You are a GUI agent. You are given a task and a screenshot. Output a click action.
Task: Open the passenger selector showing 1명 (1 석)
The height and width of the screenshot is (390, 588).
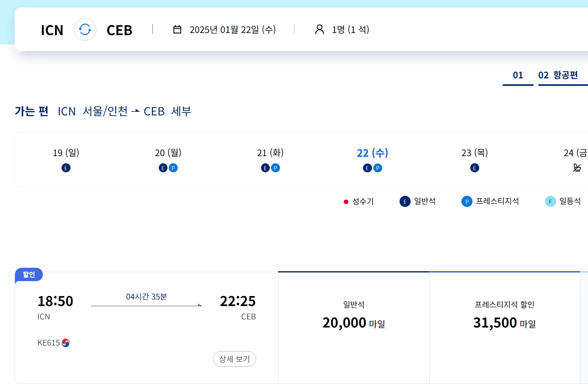(x=350, y=30)
